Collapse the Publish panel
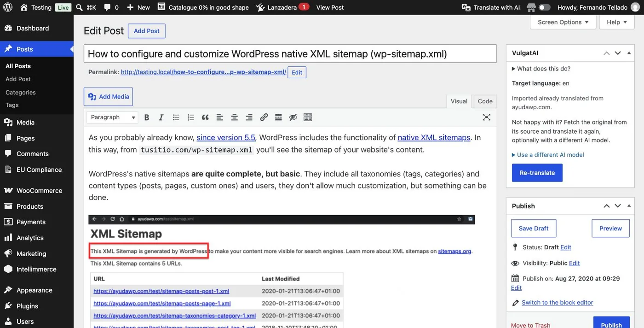This screenshot has height=328, width=644. 629,206
